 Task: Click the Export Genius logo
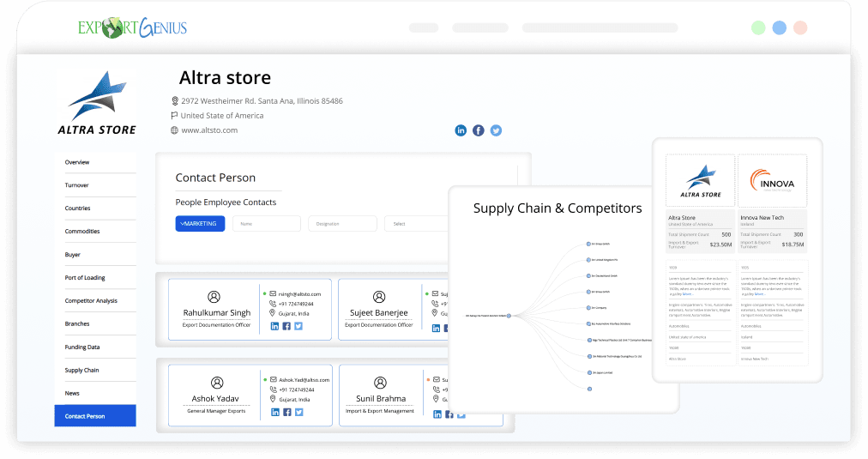(x=132, y=27)
